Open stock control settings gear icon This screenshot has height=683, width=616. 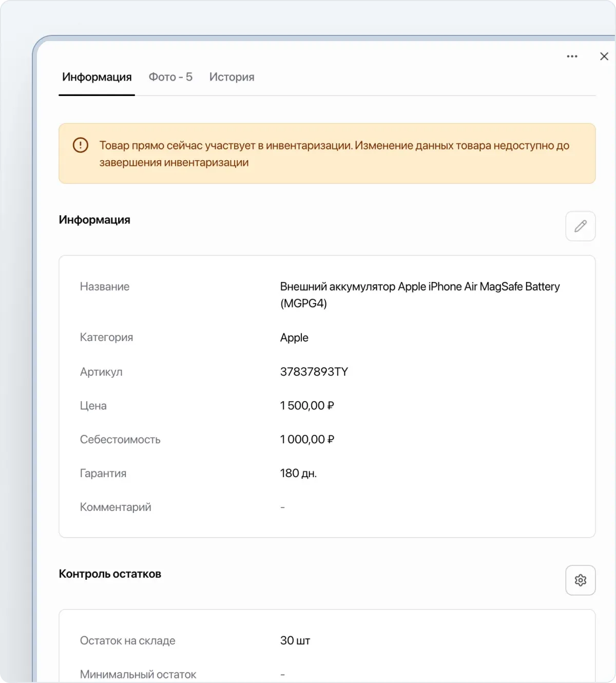point(581,580)
